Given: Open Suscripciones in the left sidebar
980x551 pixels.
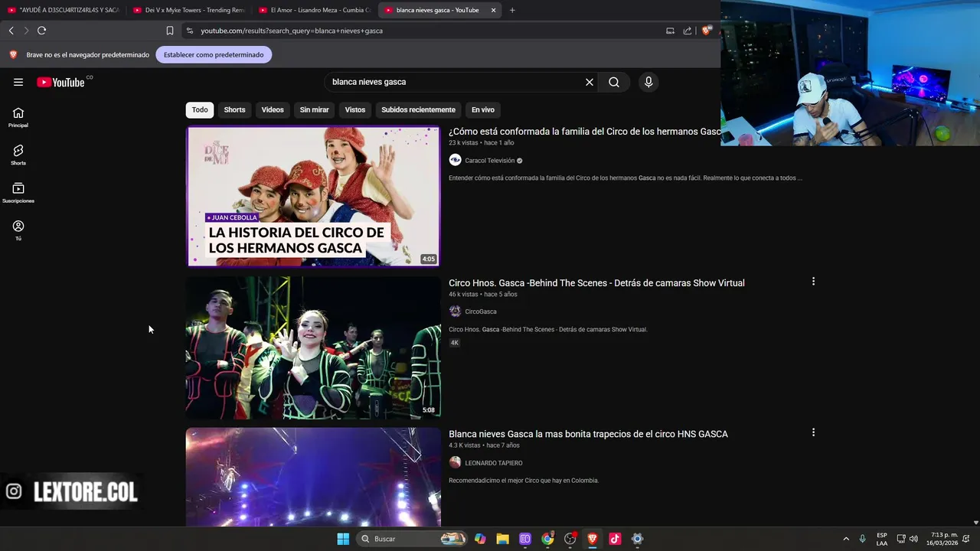Looking at the screenshot, I should coord(18,193).
